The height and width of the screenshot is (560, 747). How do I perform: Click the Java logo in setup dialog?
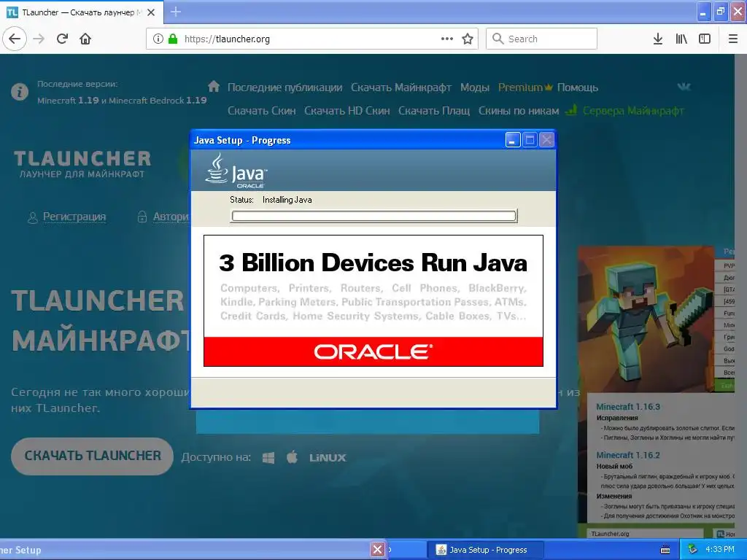click(x=236, y=171)
